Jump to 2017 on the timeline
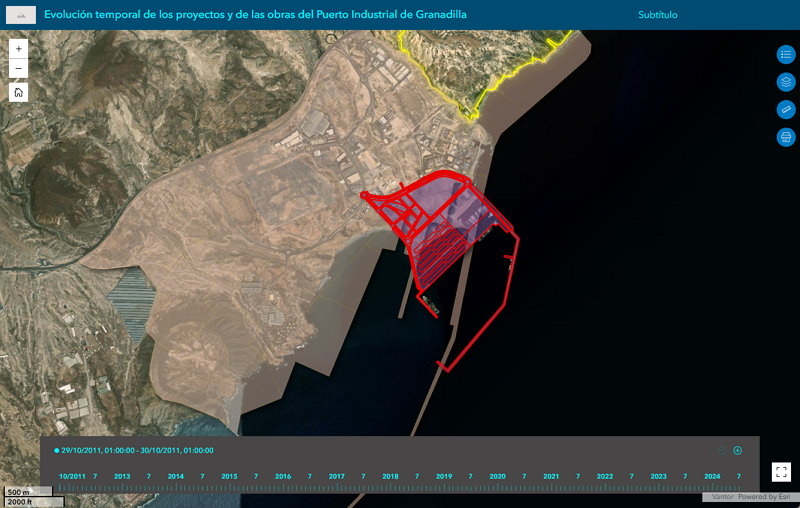The height and width of the screenshot is (508, 800). coord(336,476)
